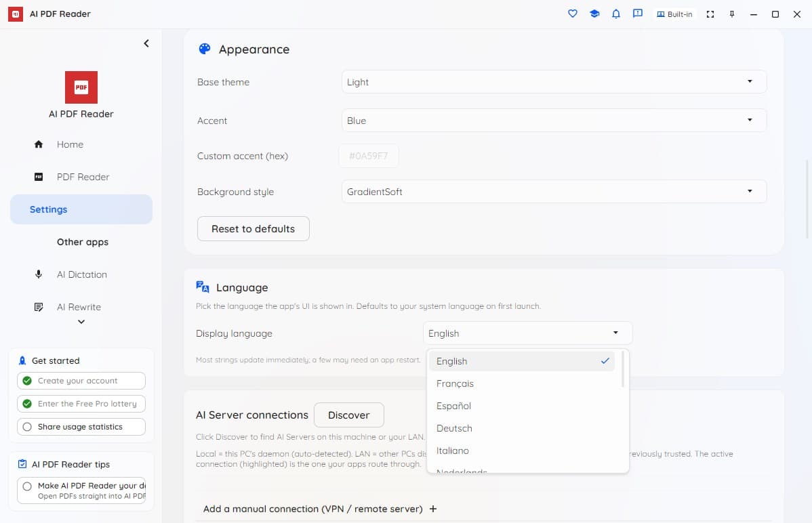Image resolution: width=812 pixels, height=523 pixels.
Task: Select the Settings sidebar item
Action: click(81, 209)
